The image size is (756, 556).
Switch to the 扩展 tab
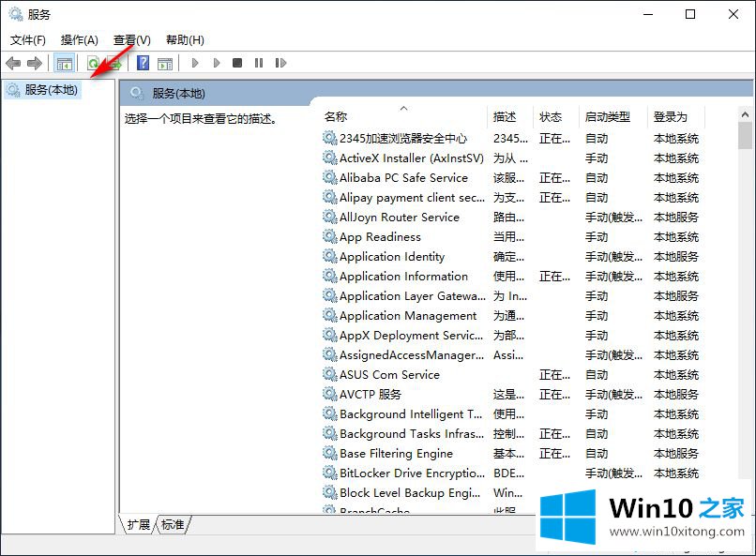tap(138, 524)
